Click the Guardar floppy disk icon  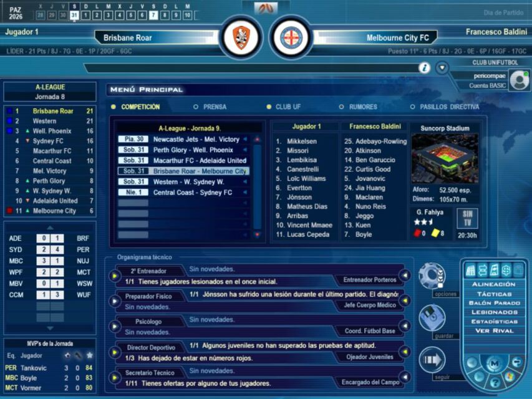(x=432, y=318)
